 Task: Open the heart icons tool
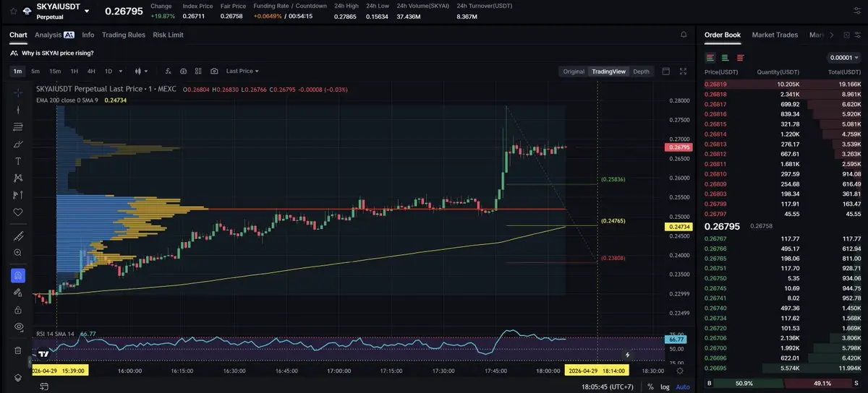(x=18, y=212)
